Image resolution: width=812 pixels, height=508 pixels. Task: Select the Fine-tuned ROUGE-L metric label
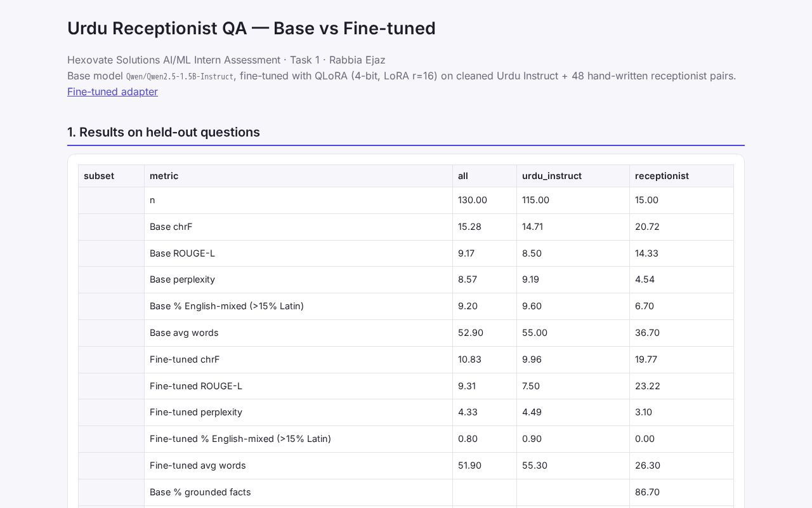pyautogui.click(x=196, y=386)
